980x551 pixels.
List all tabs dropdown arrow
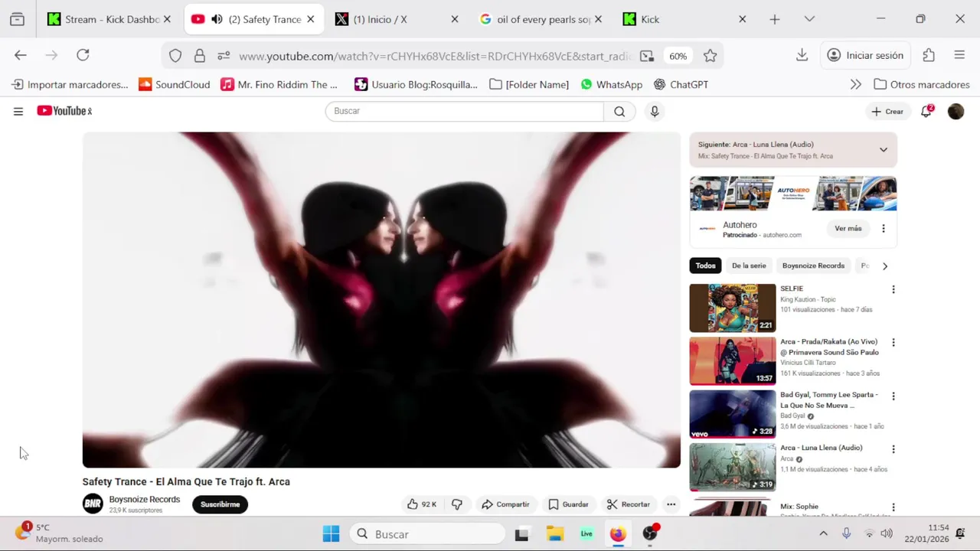[x=809, y=19]
